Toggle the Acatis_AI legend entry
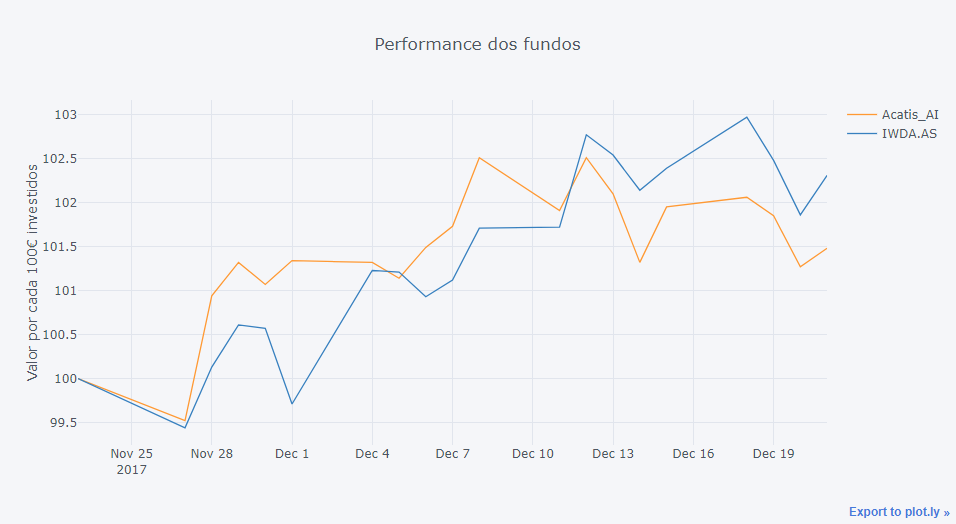This screenshot has width=956, height=524. tap(909, 114)
